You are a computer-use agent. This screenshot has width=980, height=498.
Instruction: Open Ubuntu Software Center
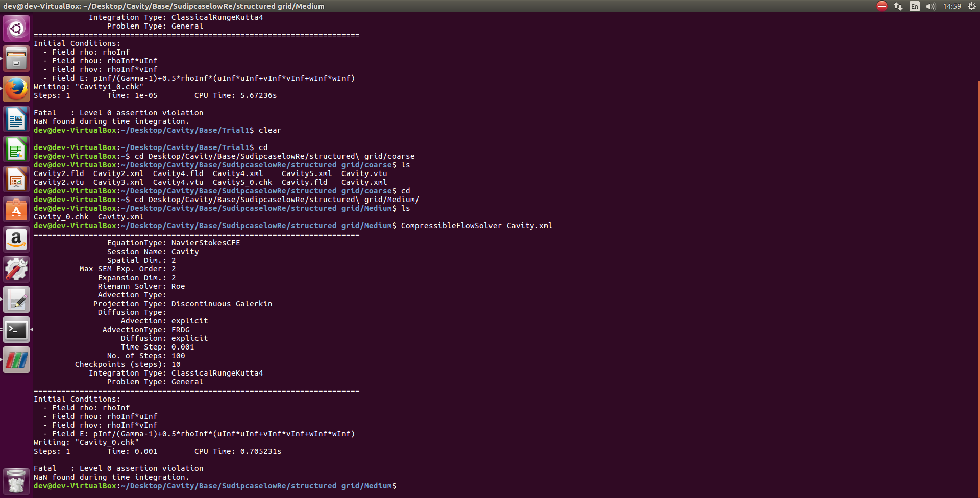(16, 209)
